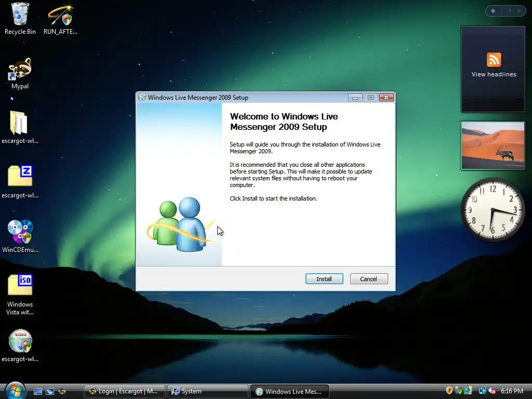Click the sidebar next gadgets arrow

(519, 11)
